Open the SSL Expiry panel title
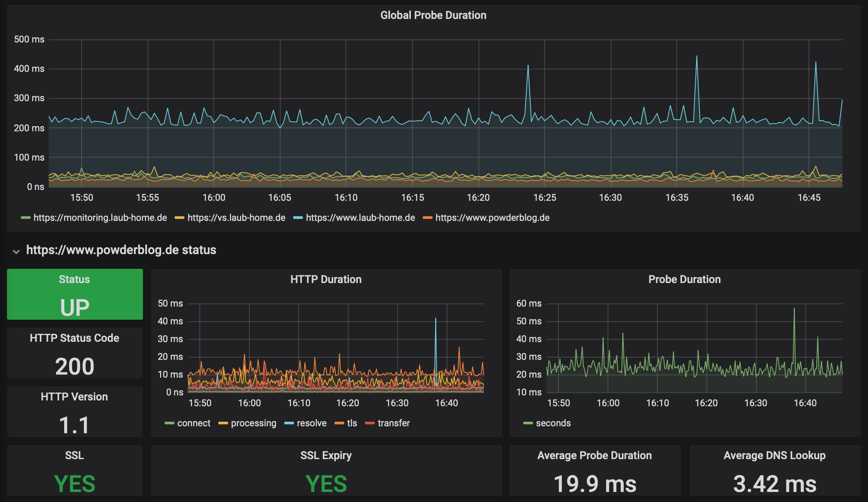Screen dimensions: 868x502 pos(326,455)
